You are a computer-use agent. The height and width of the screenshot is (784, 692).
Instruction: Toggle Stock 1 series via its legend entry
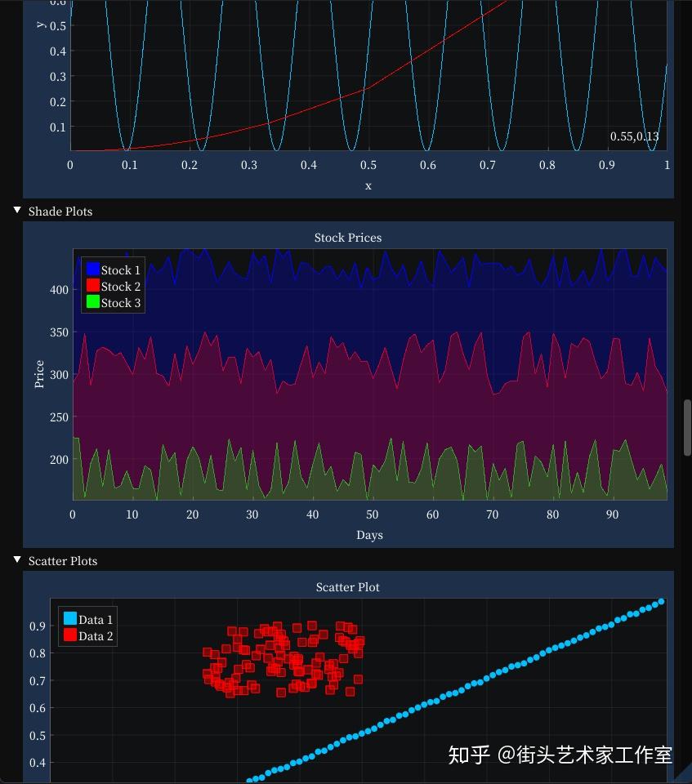point(119,269)
